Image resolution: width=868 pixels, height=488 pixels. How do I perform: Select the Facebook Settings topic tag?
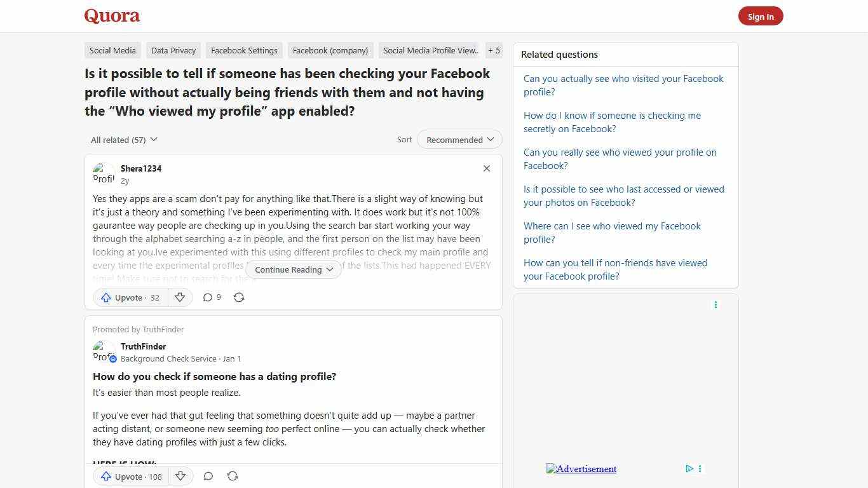point(244,50)
